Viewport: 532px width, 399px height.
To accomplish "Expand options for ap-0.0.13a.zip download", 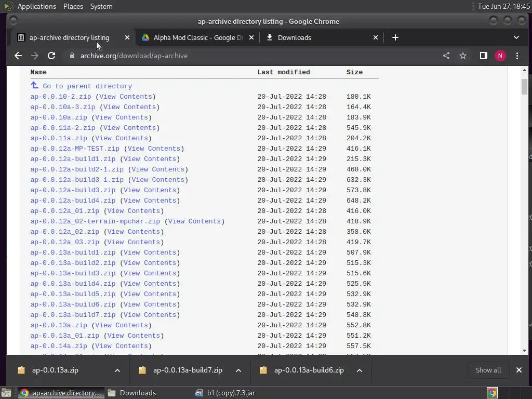I will tap(117, 370).
